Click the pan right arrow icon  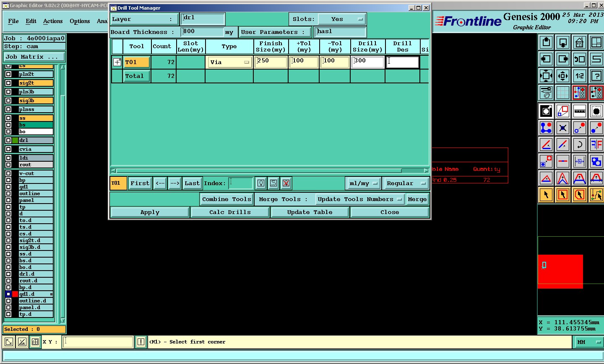[x=563, y=59]
